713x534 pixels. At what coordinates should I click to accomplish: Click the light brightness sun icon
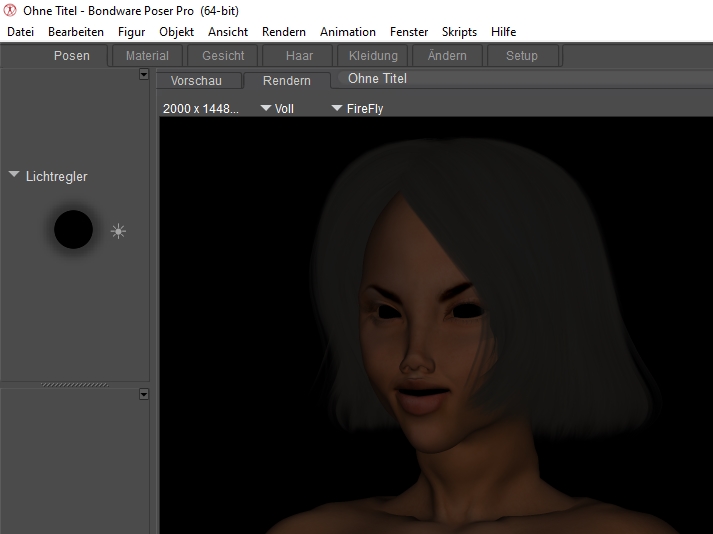tap(118, 232)
